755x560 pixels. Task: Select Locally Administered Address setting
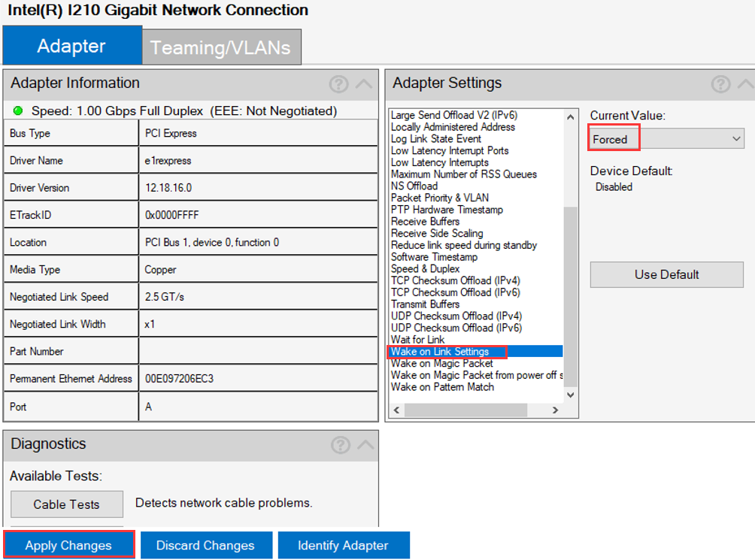click(453, 127)
